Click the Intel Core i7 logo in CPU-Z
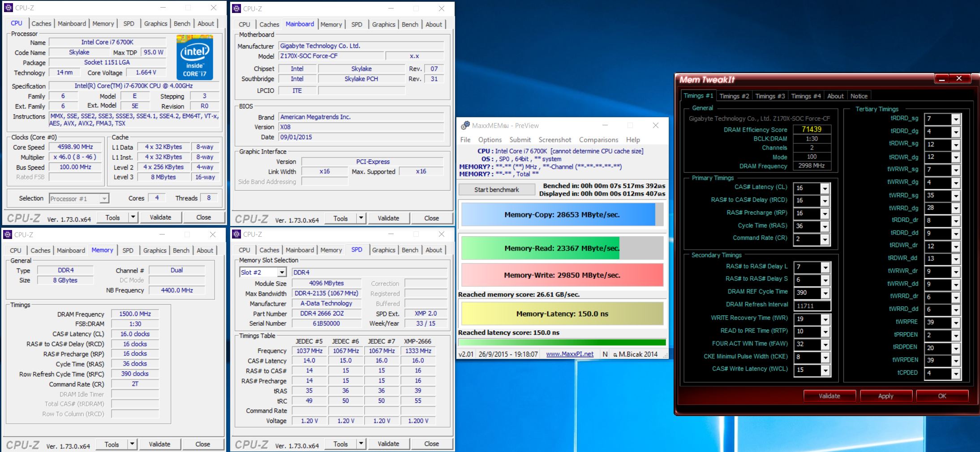The height and width of the screenshot is (452, 980). coord(195,58)
